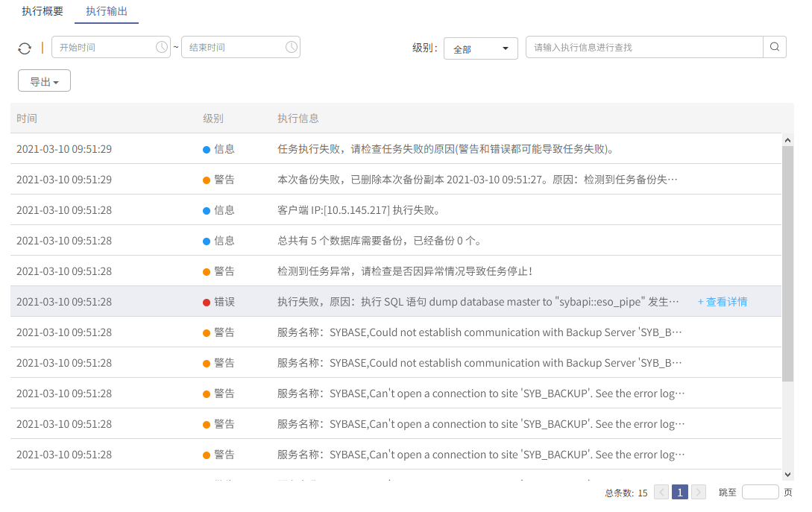812x512 pixels.
Task: Go to the previous page arrow
Action: [x=661, y=492]
